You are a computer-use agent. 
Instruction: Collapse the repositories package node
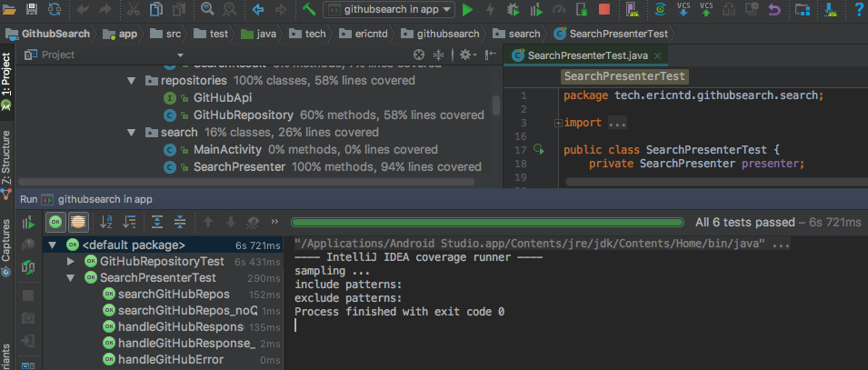(131, 81)
